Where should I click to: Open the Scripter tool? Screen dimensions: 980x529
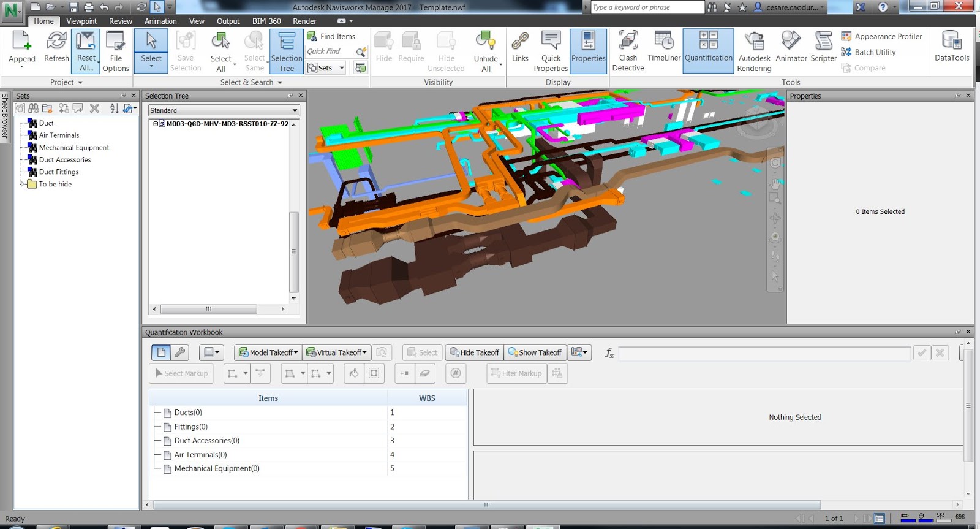(823, 47)
